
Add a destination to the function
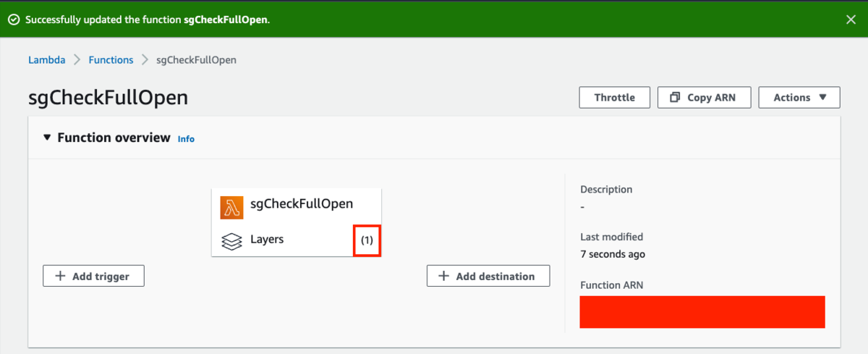(488, 276)
